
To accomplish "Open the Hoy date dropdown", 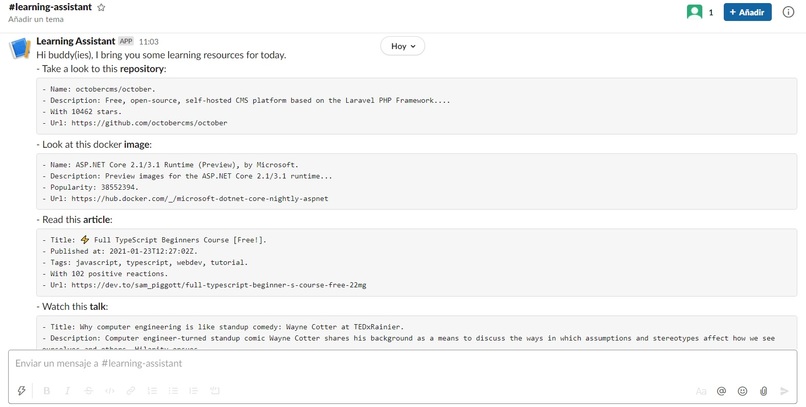I will point(402,46).
